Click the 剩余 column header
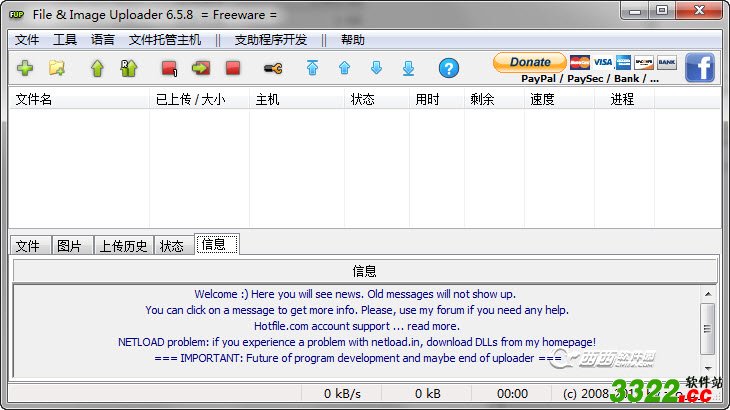Image resolution: width=730 pixels, height=410 pixels. coord(494,99)
